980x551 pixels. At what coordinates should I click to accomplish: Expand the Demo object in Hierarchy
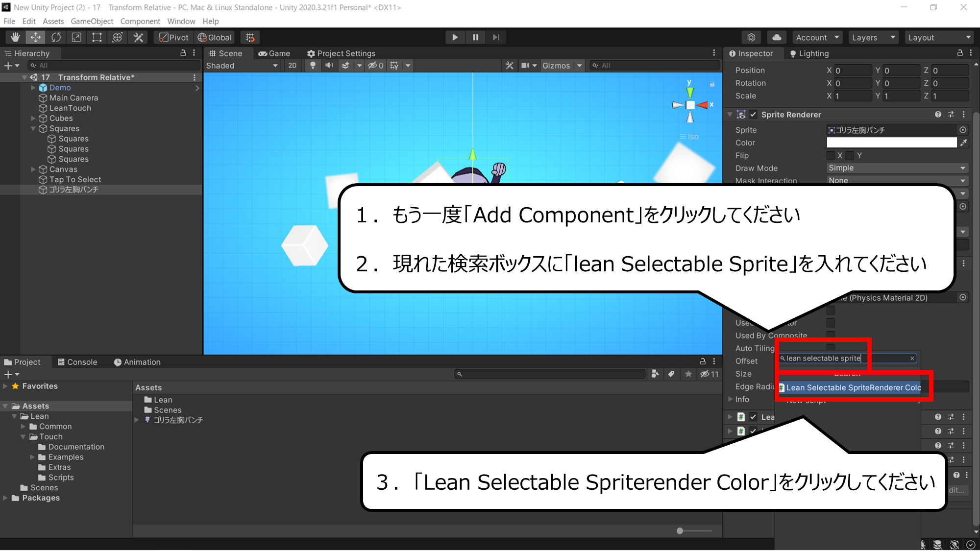pyautogui.click(x=33, y=88)
